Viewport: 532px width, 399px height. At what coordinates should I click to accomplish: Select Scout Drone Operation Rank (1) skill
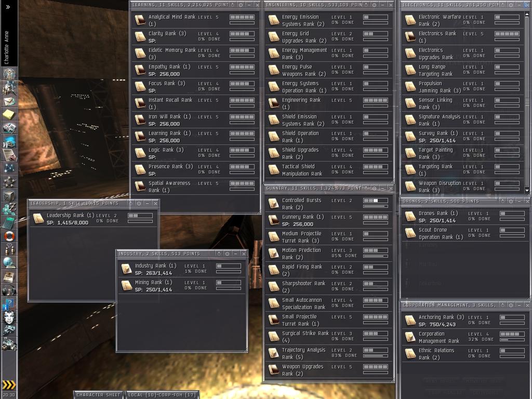[x=465, y=233]
